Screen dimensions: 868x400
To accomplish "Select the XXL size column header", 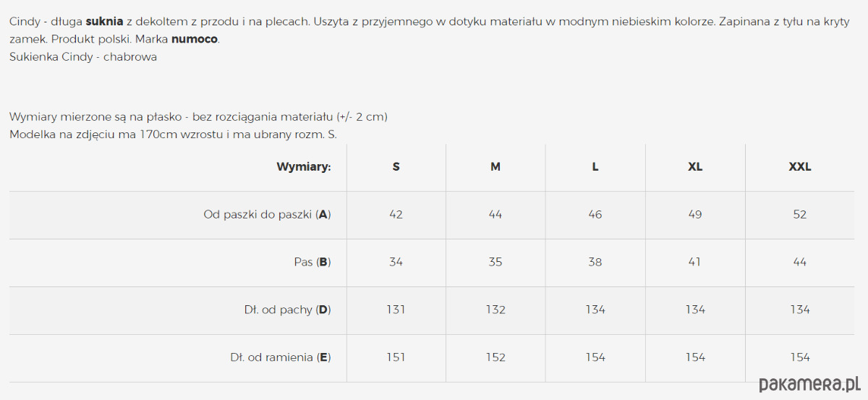I will [800, 167].
